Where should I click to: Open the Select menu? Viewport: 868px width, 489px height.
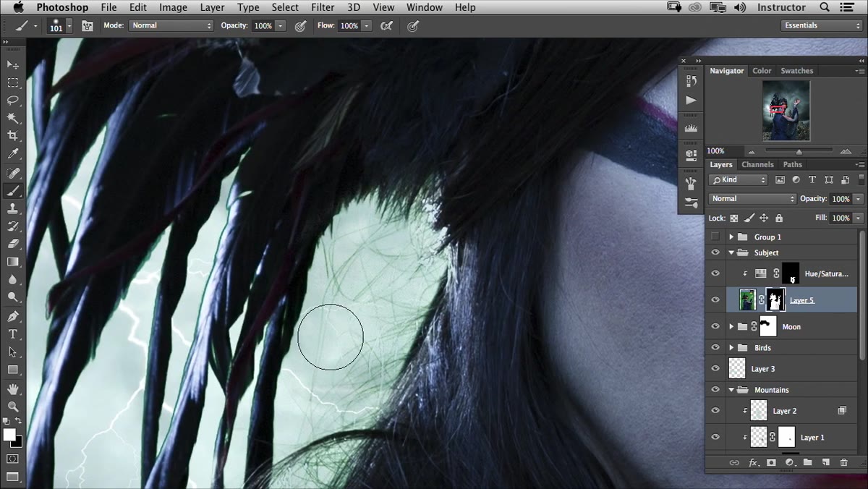(x=285, y=7)
